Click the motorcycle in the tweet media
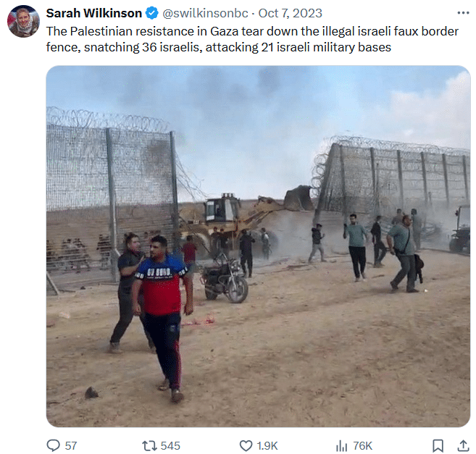The height and width of the screenshot is (454, 476). pos(225,277)
